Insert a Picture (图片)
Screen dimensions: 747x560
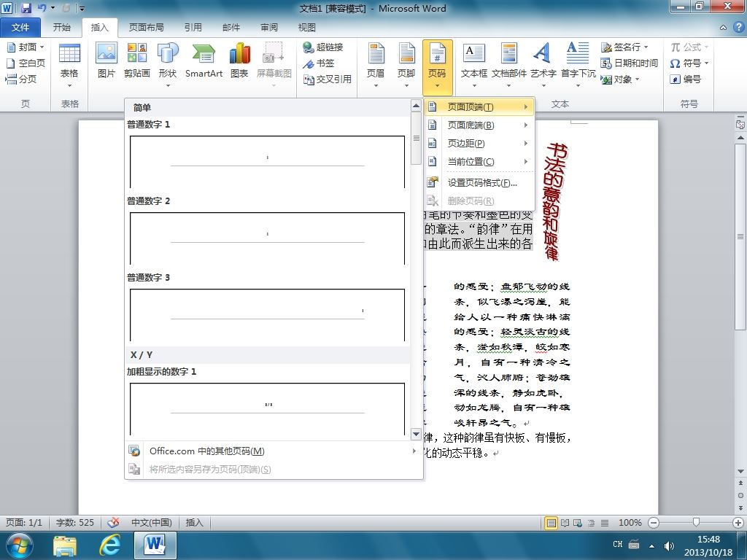(107, 61)
